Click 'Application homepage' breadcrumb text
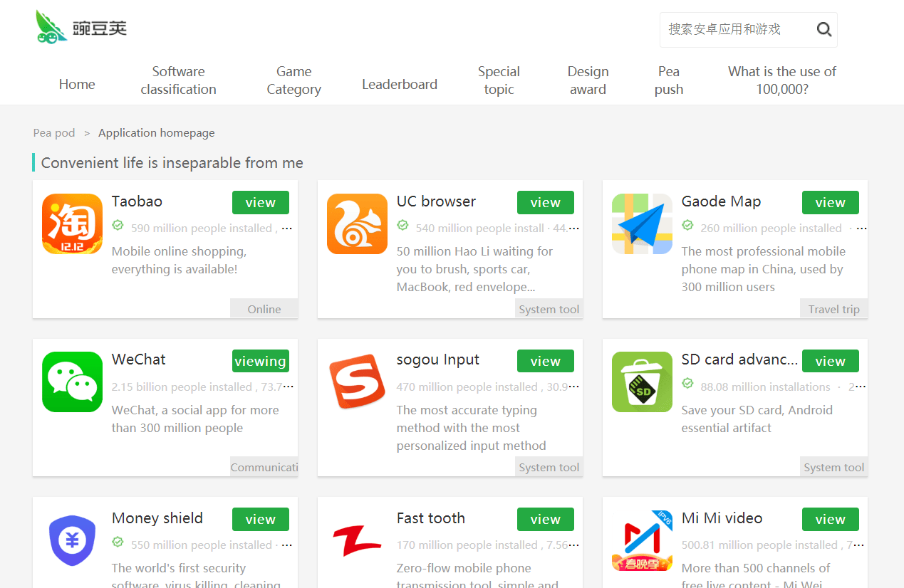The height and width of the screenshot is (588, 904). click(x=156, y=133)
